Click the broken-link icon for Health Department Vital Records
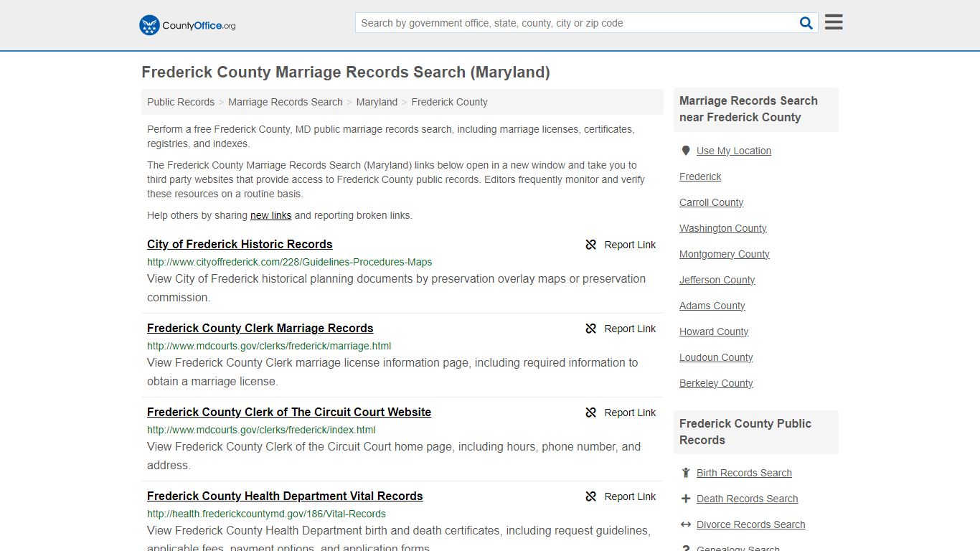Viewport: 980px width, 551px height. [591, 496]
